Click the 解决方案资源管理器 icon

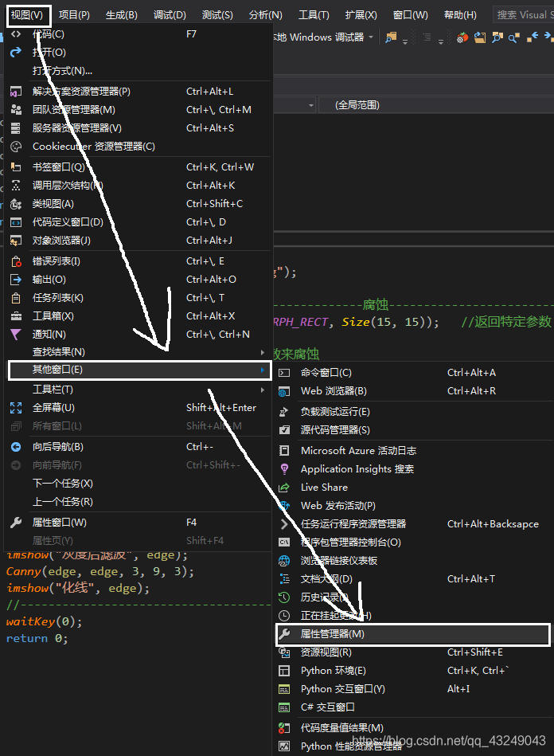(x=16, y=91)
